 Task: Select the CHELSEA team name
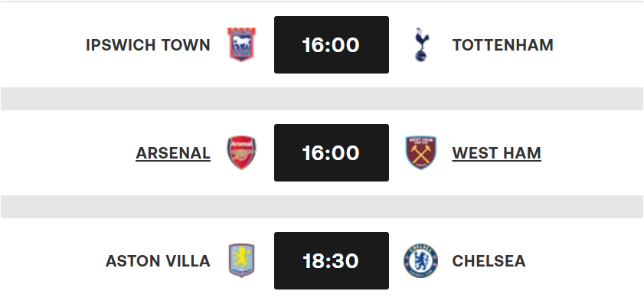tap(489, 261)
